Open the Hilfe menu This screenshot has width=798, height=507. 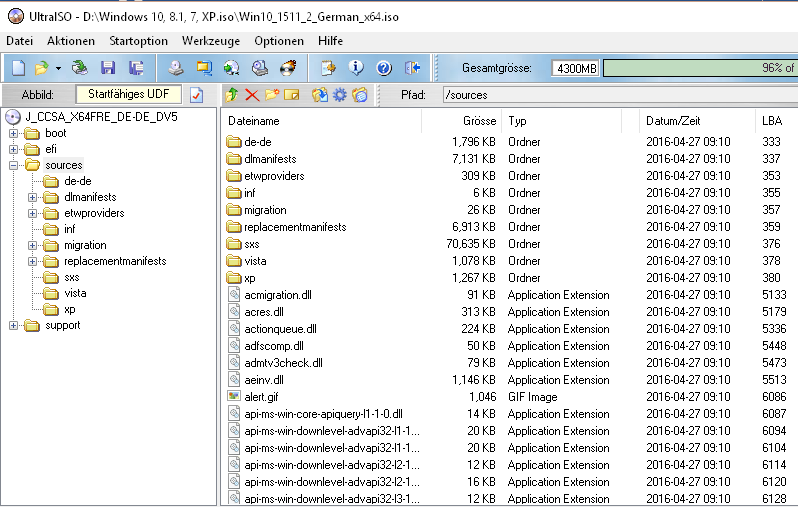pyautogui.click(x=330, y=41)
